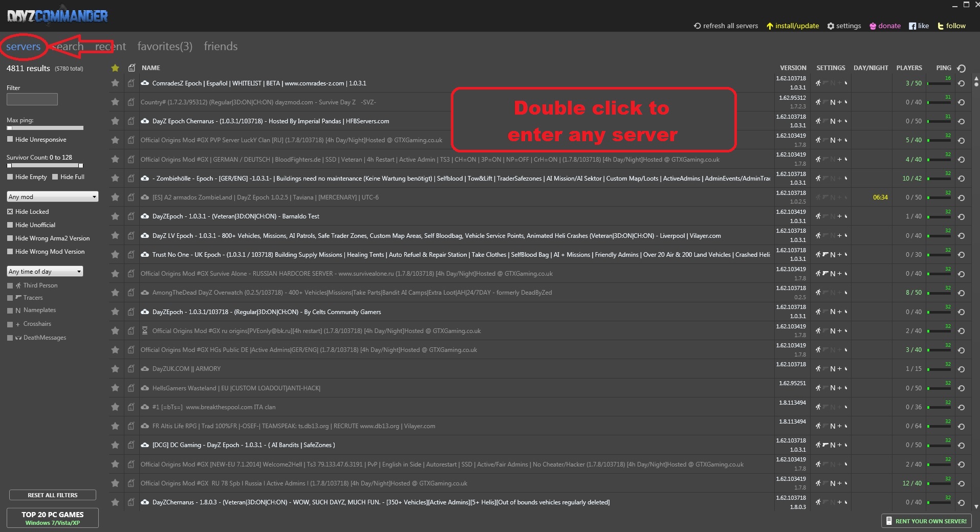This screenshot has height=532, width=980.
Task: Click TOP 20 PC GAMES banner
Action: (53, 518)
